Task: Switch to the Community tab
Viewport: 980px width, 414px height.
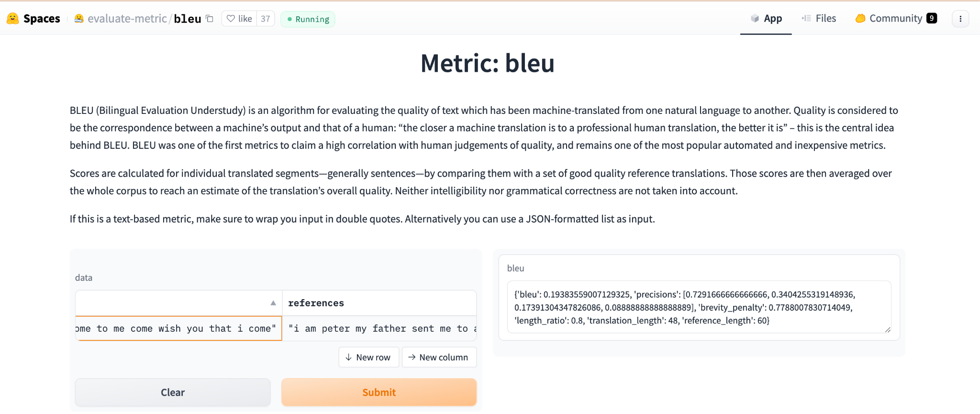Action: 896,19
